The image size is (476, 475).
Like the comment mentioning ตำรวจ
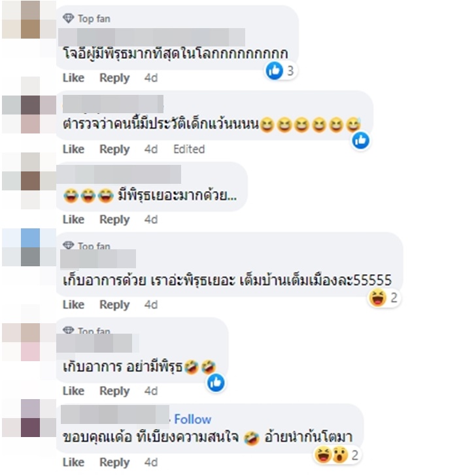pyautogui.click(x=73, y=149)
